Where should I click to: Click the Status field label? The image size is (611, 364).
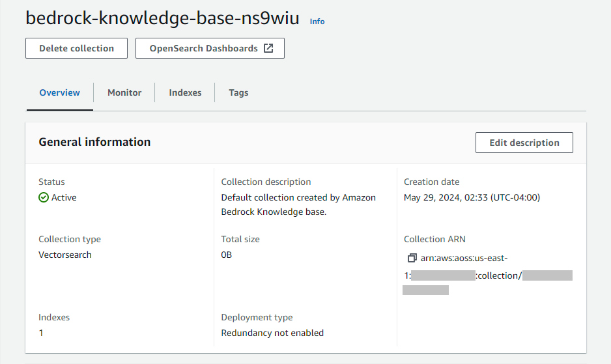(x=52, y=182)
